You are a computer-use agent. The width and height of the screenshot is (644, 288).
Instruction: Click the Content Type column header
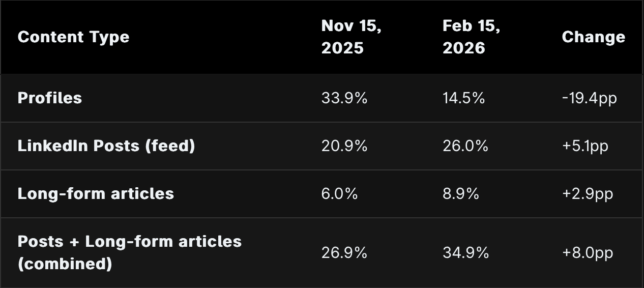tap(73, 37)
